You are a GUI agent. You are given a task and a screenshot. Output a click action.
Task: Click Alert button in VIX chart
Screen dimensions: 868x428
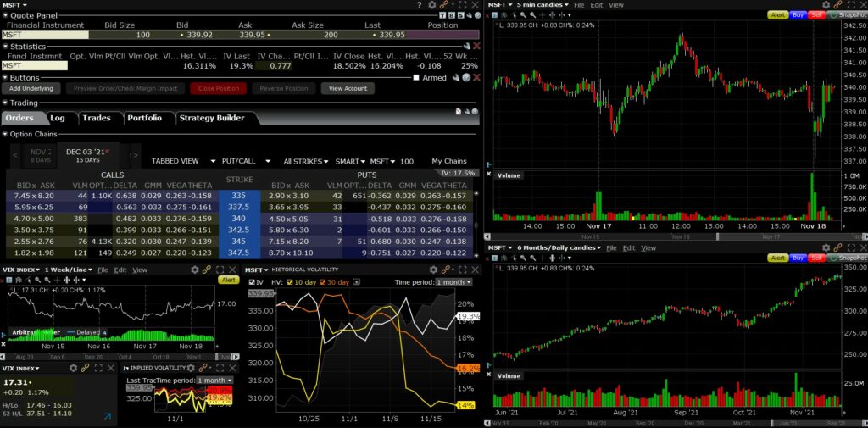[228, 281]
